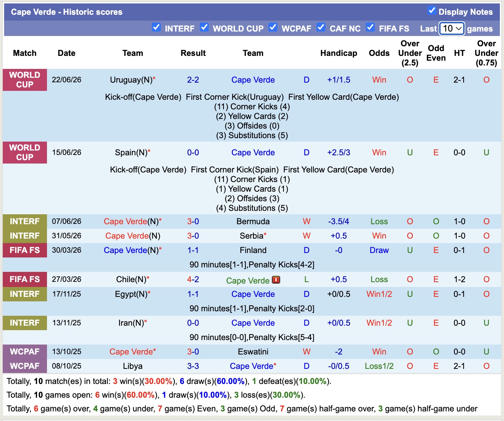Click the Odd Even column header

(x=436, y=53)
